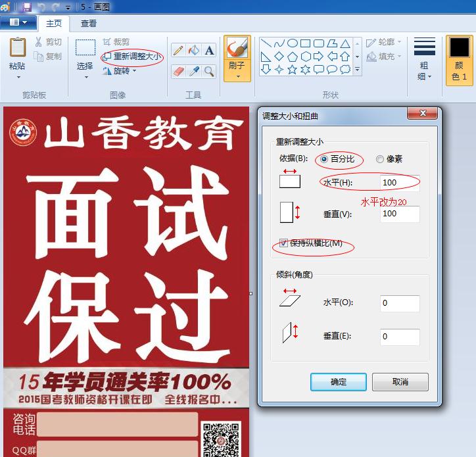This screenshot has width=476, height=457.
Task: Choose the Six-point star shape
Action: click(x=306, y=70)
